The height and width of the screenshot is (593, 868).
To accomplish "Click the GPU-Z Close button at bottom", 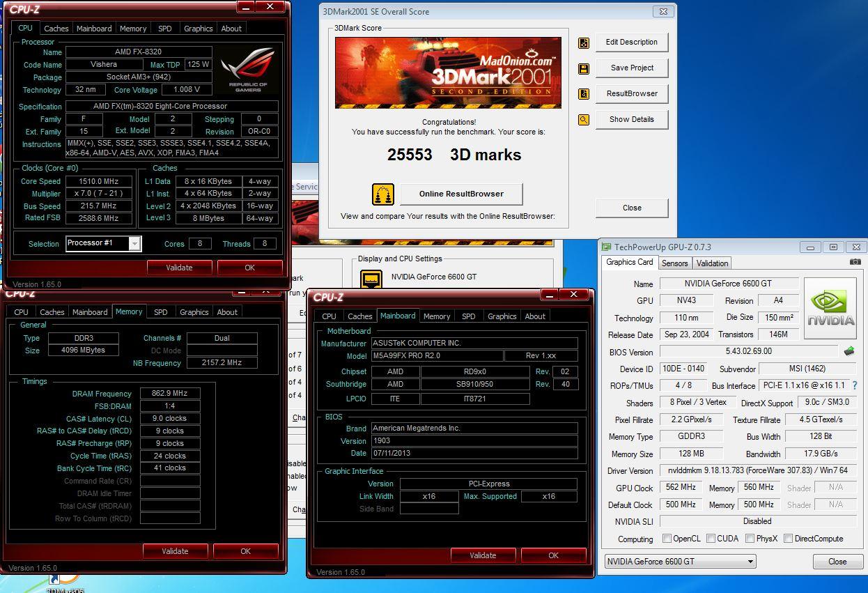I will (x=837, y=562).
